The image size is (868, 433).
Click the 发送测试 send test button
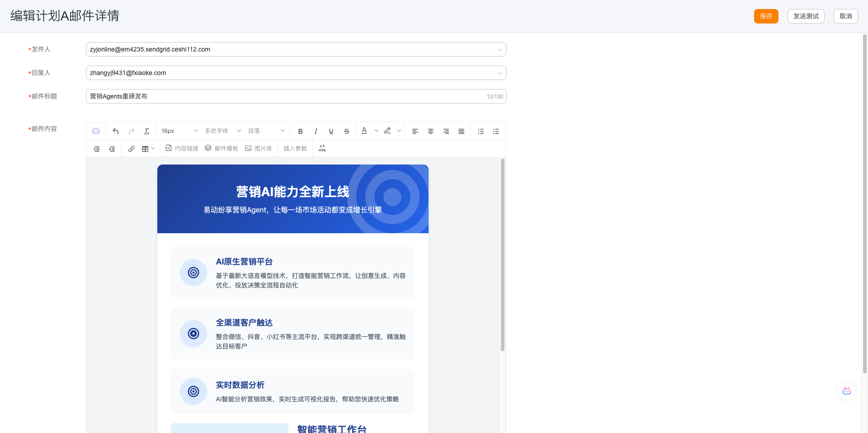click(x=806, y=16)
